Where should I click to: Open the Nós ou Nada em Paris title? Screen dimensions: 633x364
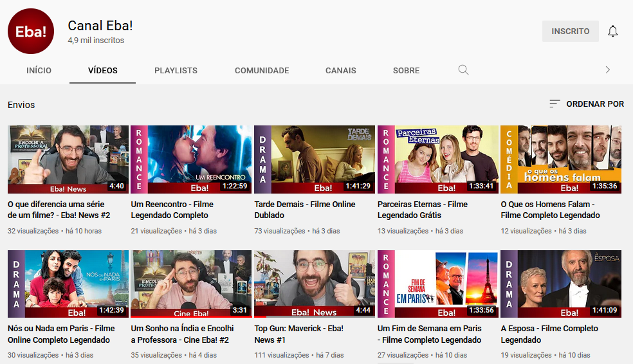pyautogui.click(x=61, y=334)
